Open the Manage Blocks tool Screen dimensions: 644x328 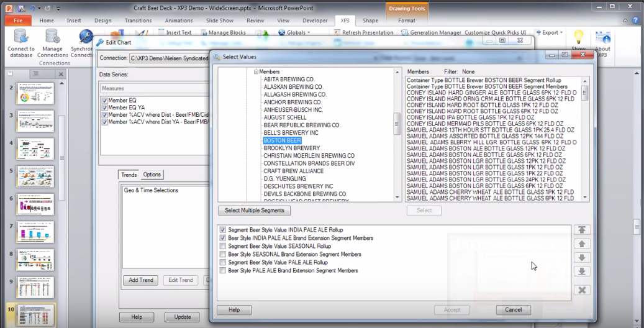click(x=224, y=32)
